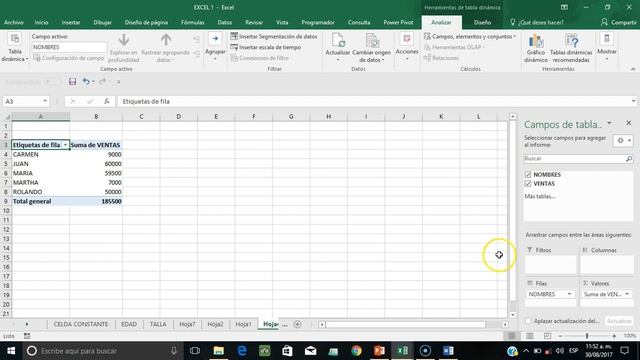Click the insert function fx icon
Viewport: 640px width, 360px height.
[107, 101]
